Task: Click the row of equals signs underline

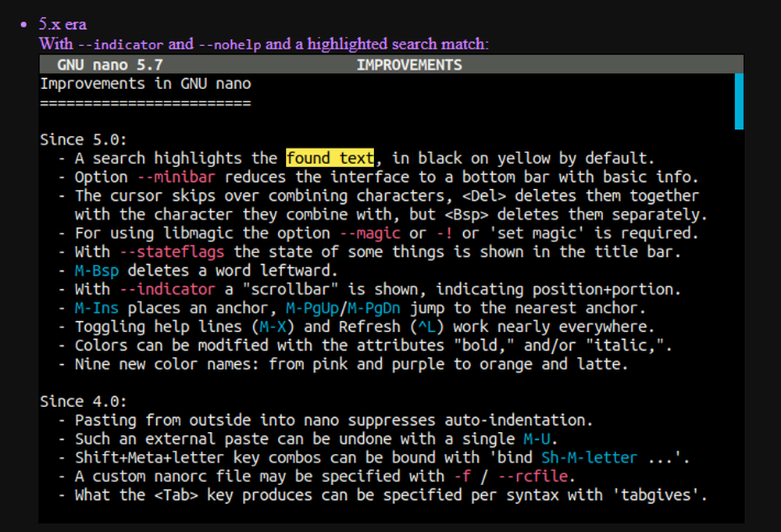Action: (145, 104)
